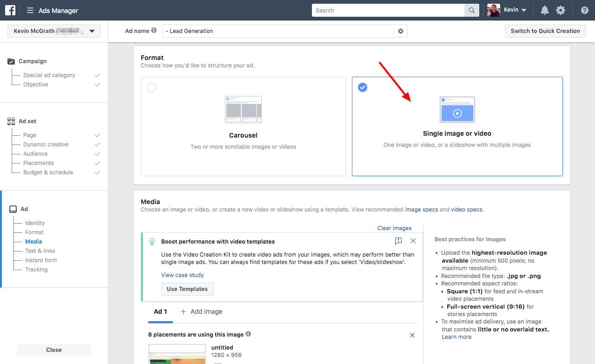Open the notifications bell

pyautogui.click(x=544, y=10)
